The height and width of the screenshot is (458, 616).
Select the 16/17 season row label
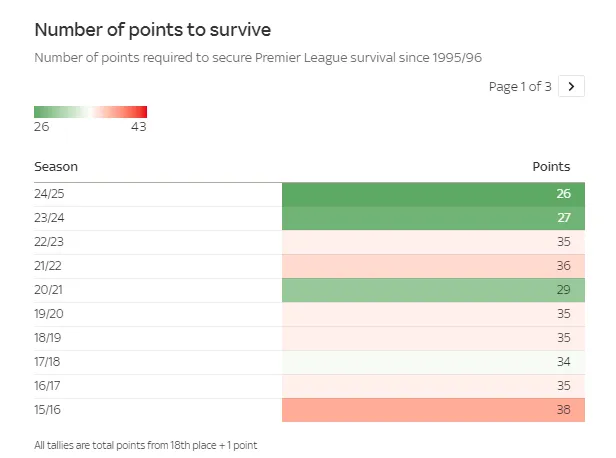click(49, 387)
